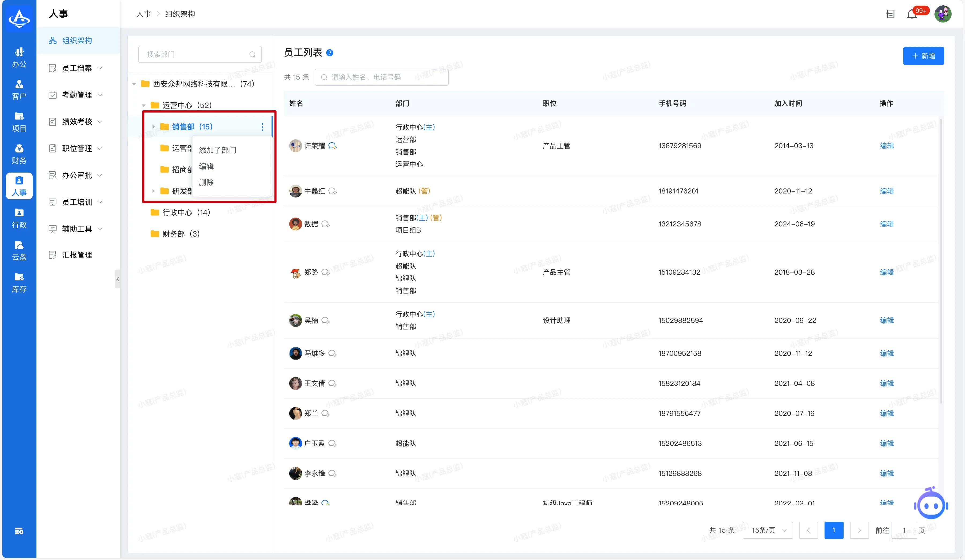This screenshot has width=965, height=560.
Task: Click the help icon beside 员工列表
Action: 330,53
